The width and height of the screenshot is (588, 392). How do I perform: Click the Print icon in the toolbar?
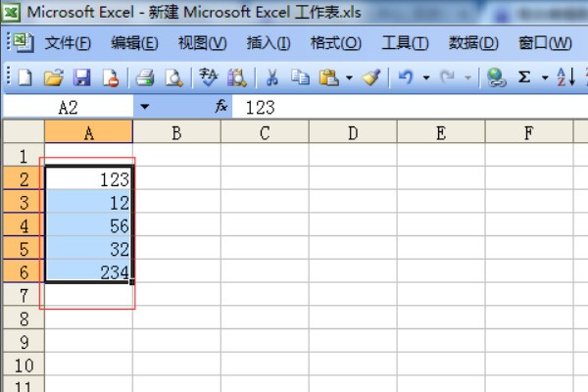coord(145,76)
